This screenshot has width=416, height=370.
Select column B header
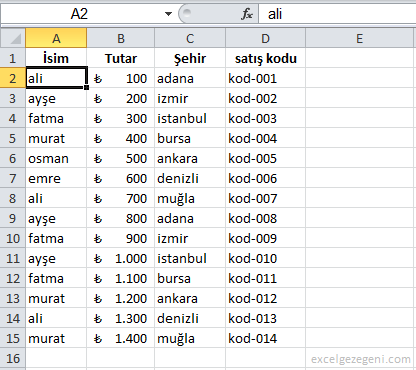click(x=121, y=38)
